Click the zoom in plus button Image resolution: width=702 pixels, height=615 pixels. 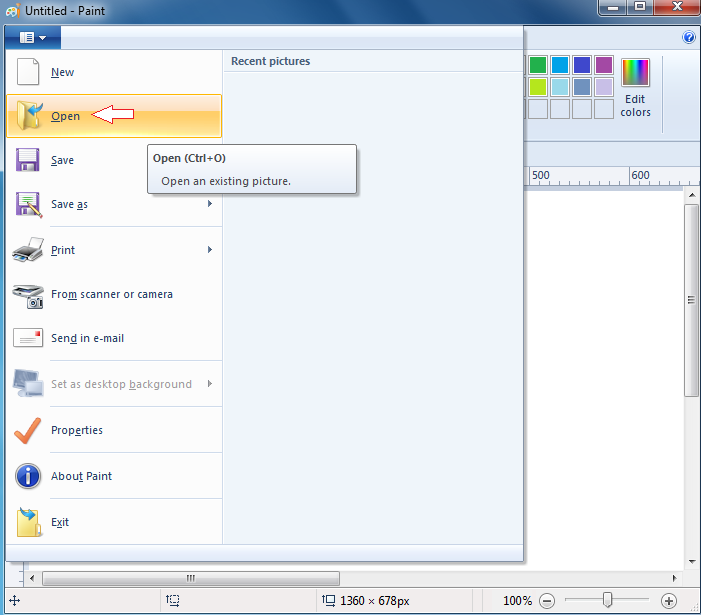pos(669,601)
